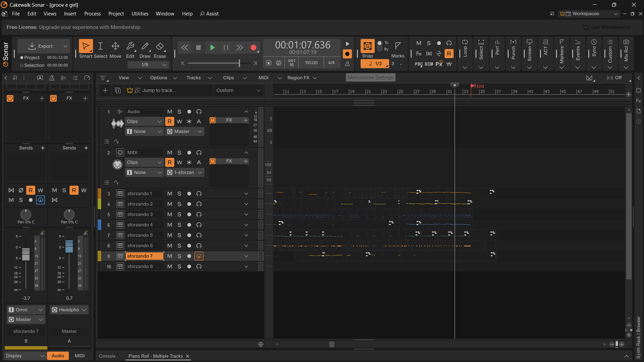This screenshot has height=362, width=644.
Task: Open the Workspaces dropdown
Action: pos(589,14)
